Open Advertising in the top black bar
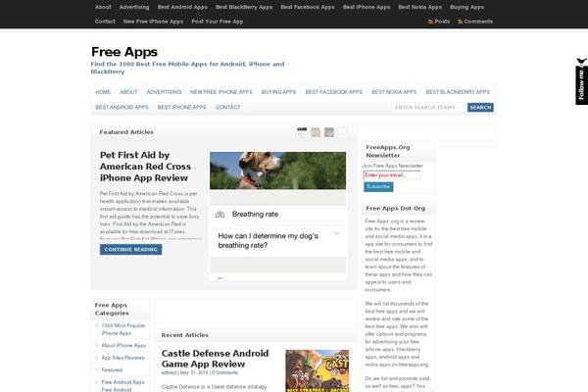Image resolution: width=588 pixels, height=392 pixels. [x=134, y=7]
